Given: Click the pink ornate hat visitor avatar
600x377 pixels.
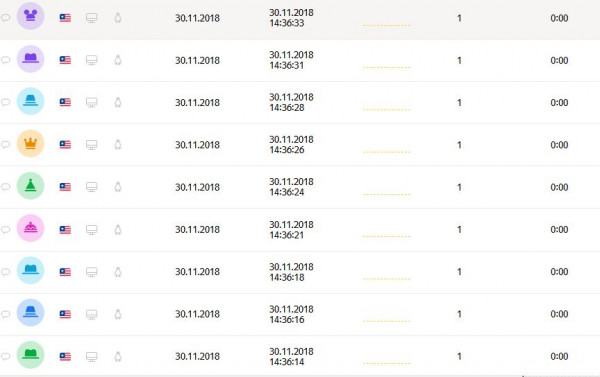Looking at the screenshot, I should (x=31, y=228).
